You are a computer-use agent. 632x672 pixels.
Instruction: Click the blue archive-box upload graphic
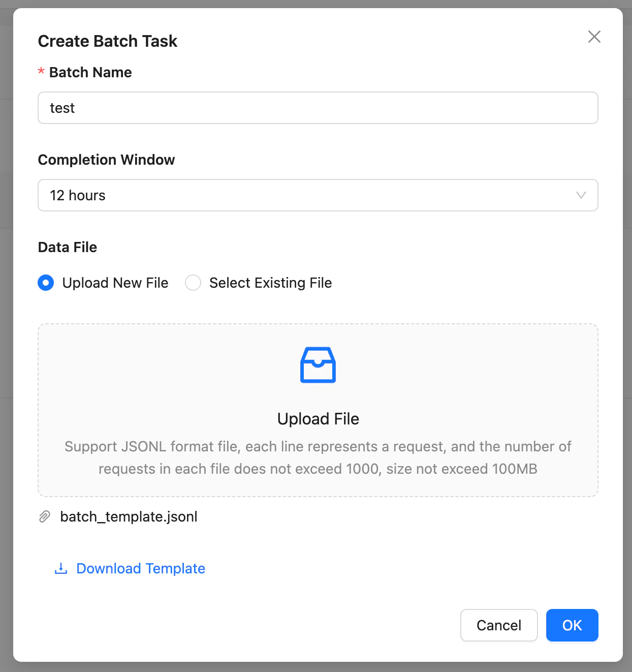coord(318,364)
